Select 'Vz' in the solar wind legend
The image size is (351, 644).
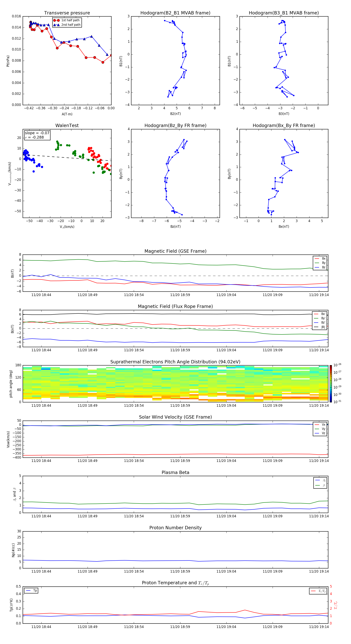(x=320, y=433)
